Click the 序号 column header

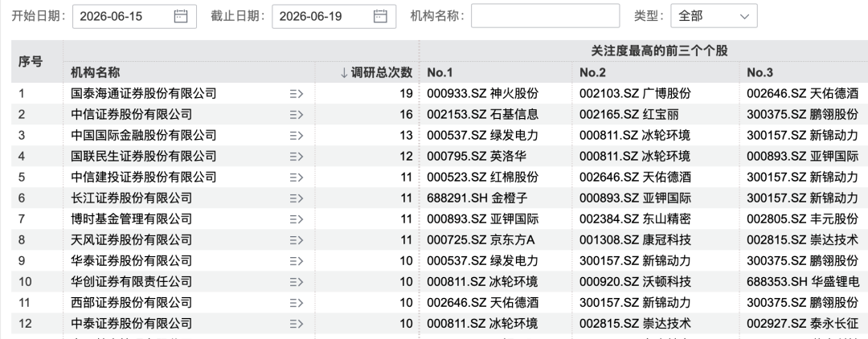[31, 61]
